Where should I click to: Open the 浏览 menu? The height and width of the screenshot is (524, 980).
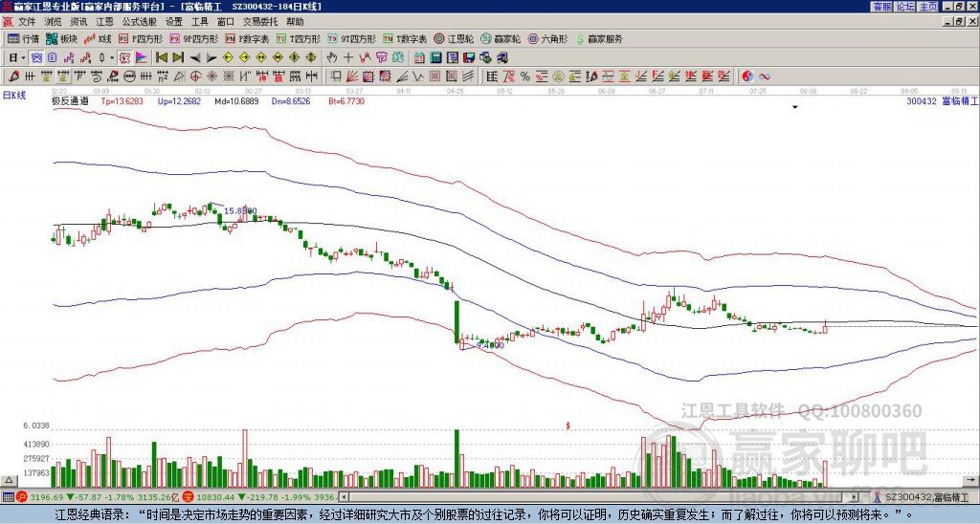coord(53,22)
